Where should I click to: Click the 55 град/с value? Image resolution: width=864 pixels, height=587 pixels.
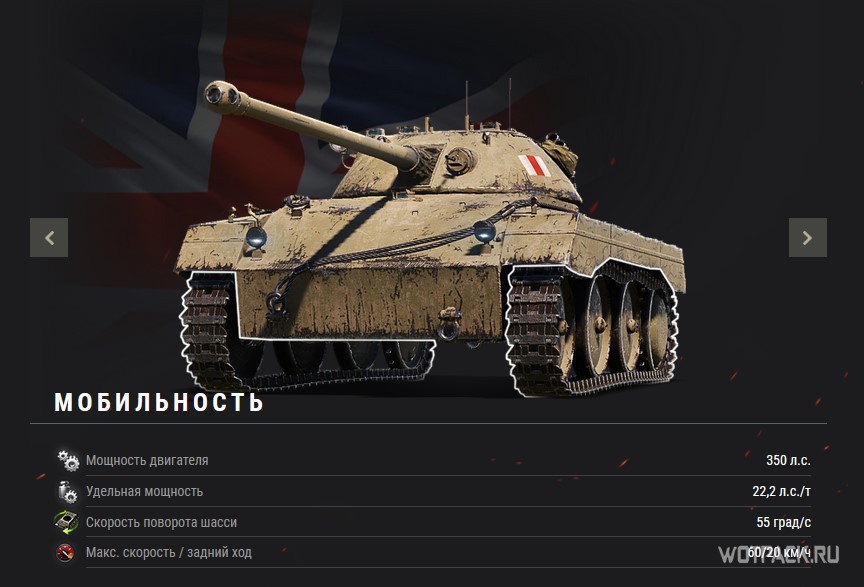784,522
